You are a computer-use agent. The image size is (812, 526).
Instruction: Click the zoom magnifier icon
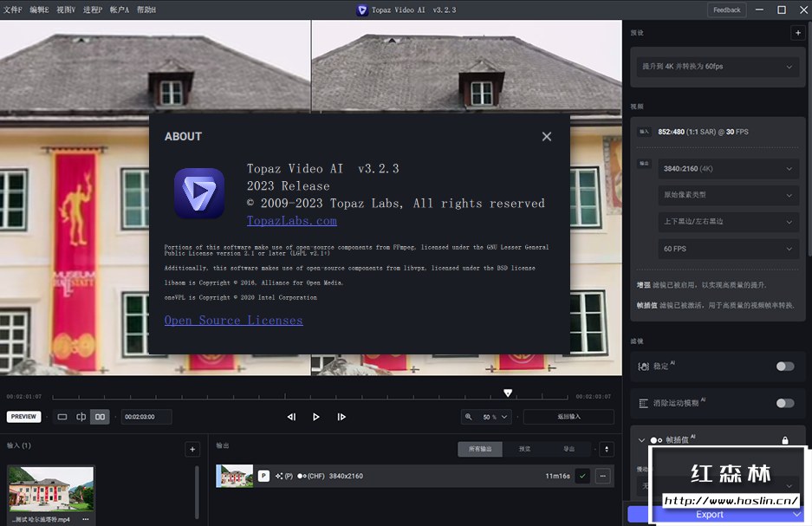[468, 417]
